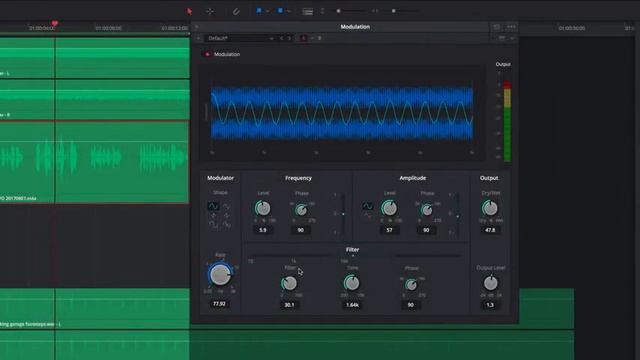Click the Modulation window title bar
The height and width of the screenshot is (360, 640).
tap(355, 27)
